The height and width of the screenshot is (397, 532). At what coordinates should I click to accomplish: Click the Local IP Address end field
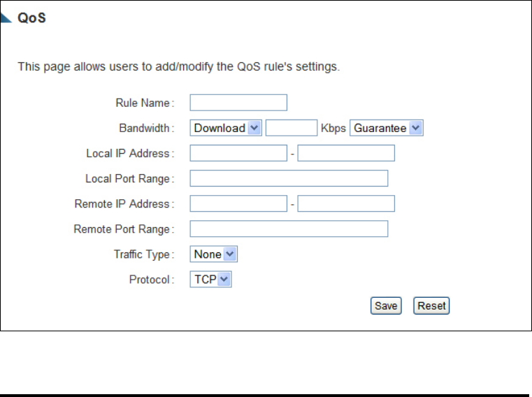coord(346,153)
